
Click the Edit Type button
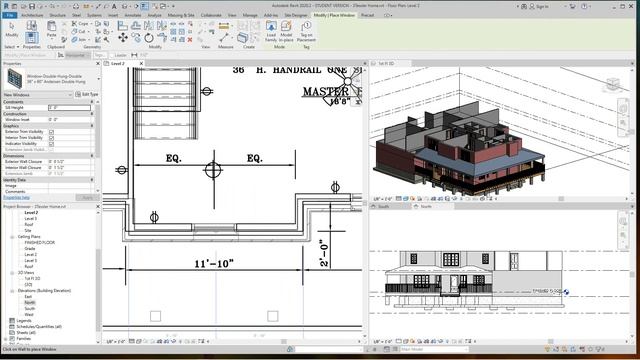(87, 95)
